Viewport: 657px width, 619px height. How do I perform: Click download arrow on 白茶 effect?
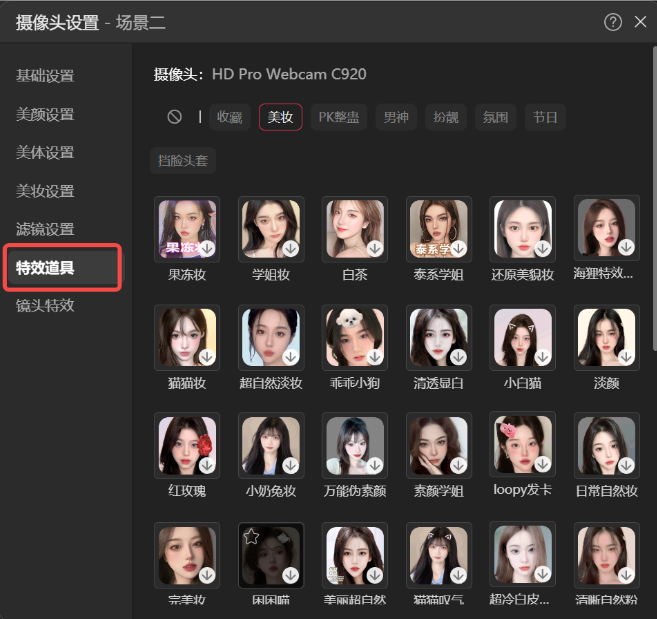click(x=374, y=247)
